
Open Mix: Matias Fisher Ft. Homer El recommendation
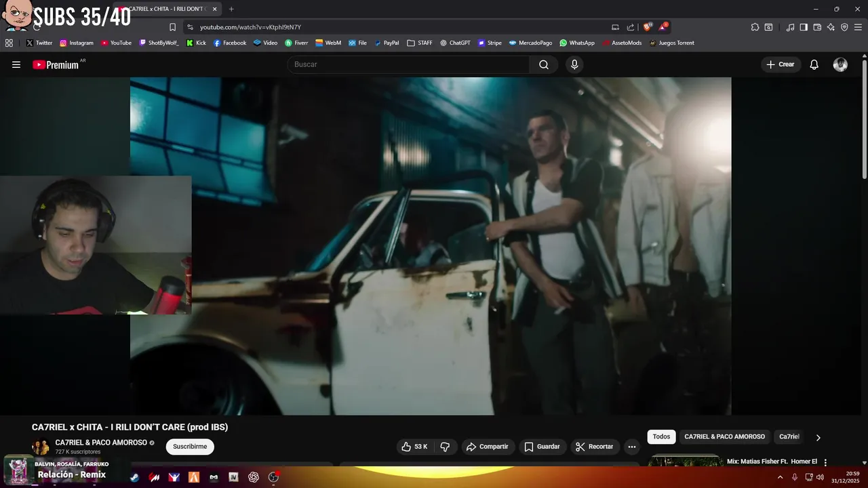772,462
